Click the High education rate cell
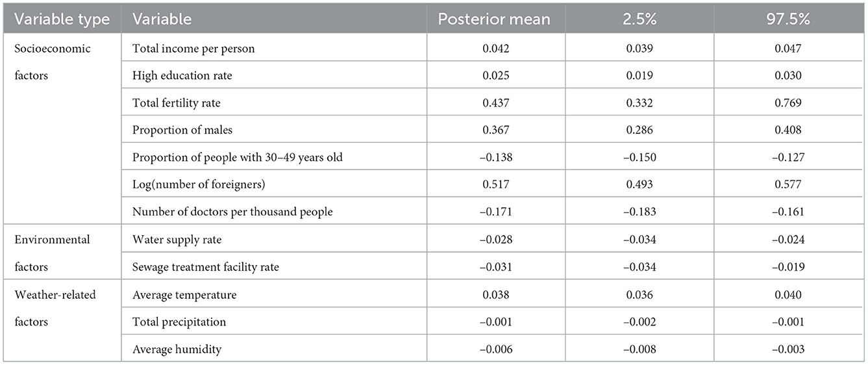The height and width of the screenshot is (365, 868). 182,75
